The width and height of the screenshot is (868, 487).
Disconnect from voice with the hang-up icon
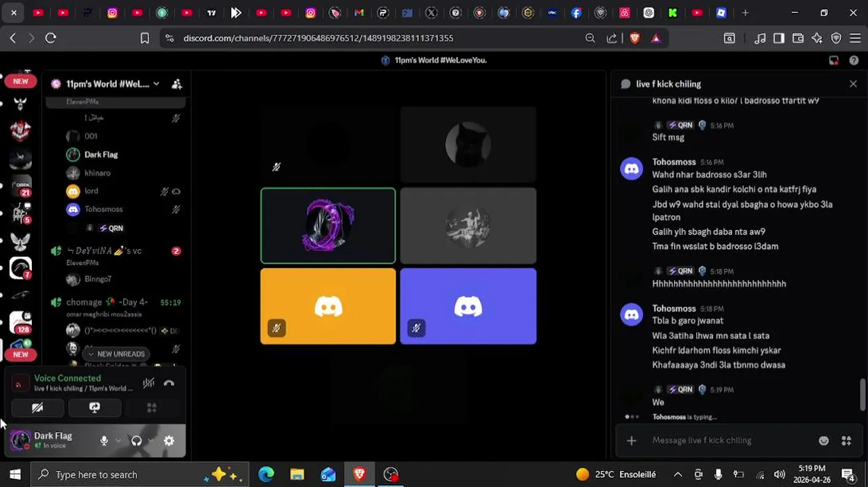169,383
